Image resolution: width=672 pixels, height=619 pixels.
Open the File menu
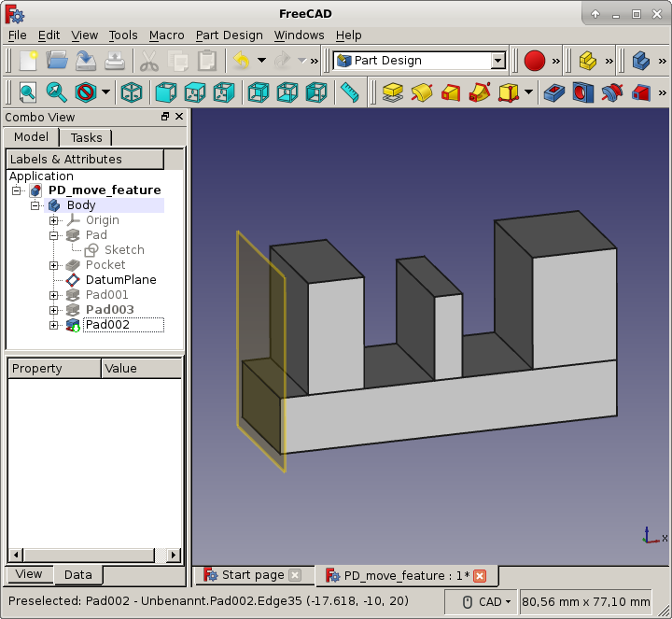point(18,35)
